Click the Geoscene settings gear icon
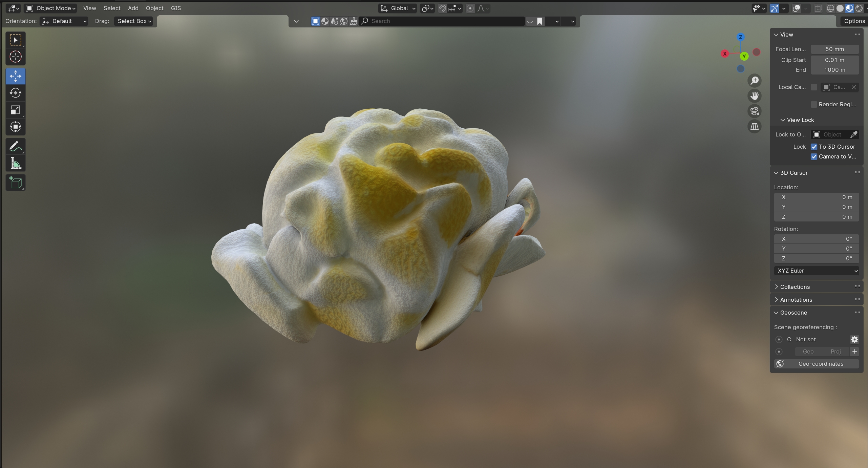Image resolution: width=868 pixels, height=468 pixels. click(x=854, y=339)
